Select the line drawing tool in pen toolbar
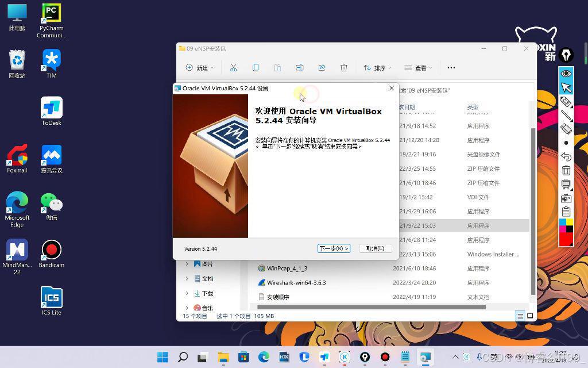Screen dimensions: 588x368 click(566, 115)
